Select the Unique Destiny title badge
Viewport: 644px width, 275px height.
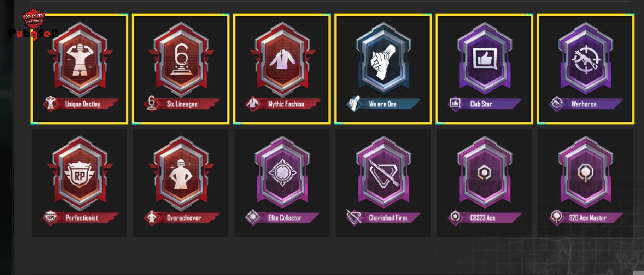(x=80, y=69)
